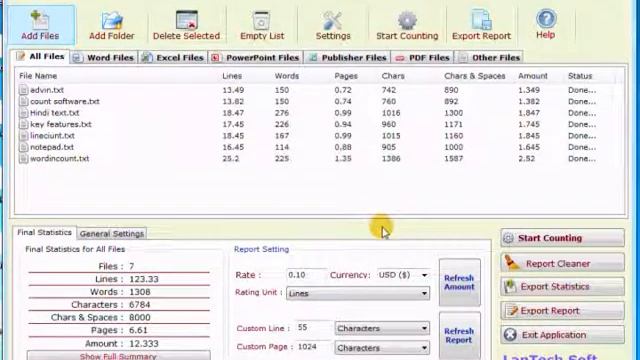The width and height of the screenshot is (640, 360).
Task: Sort by the File Name column header
Action: (x=38, y=76)
